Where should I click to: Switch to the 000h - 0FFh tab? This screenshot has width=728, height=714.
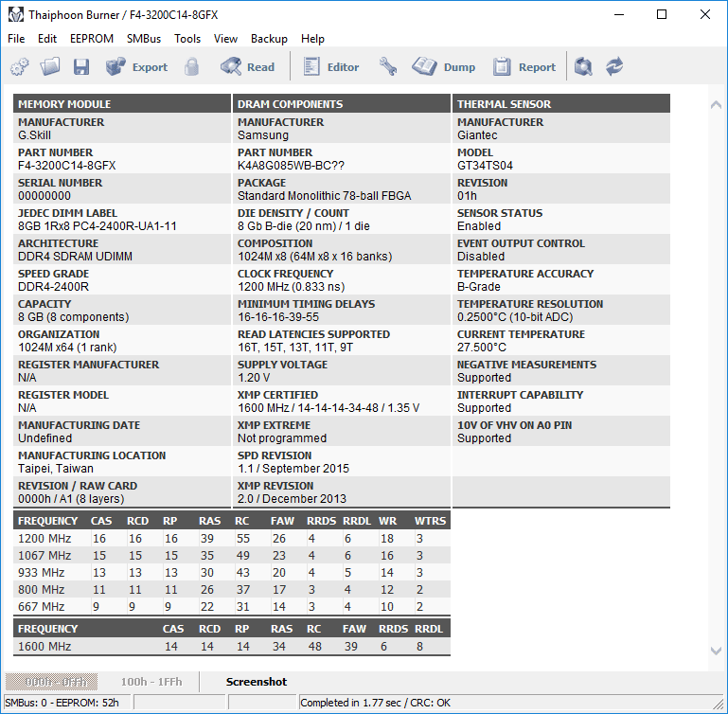[51, 682]
